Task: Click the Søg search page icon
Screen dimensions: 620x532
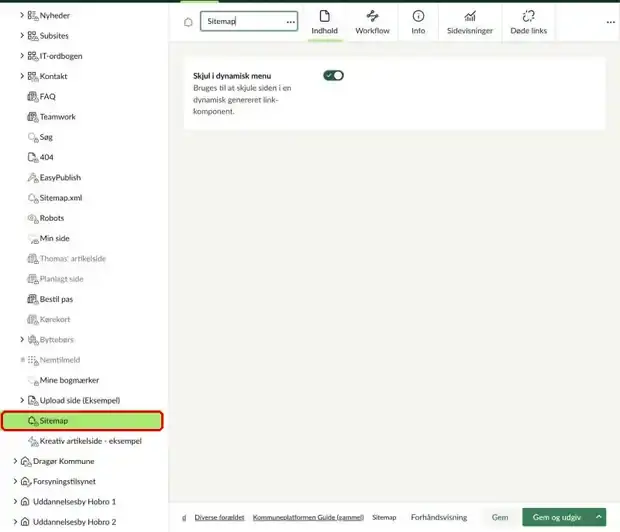Action: pyautogui.click(x=33, y=137)
